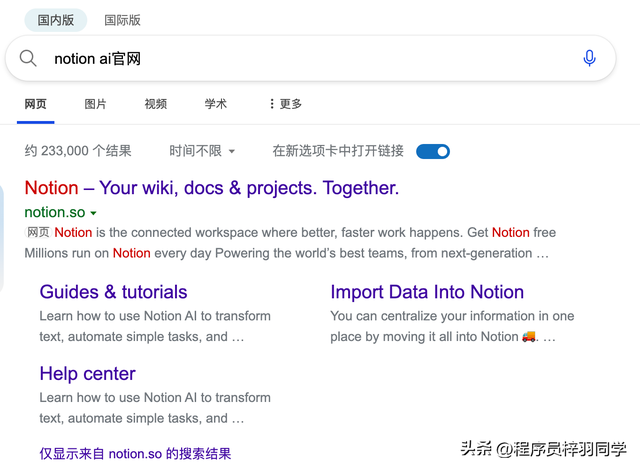Image resolution: width=640 pixels, height=470 pixels.
Task: Click the 网页 label before the snippet
Action: (38, 232)
